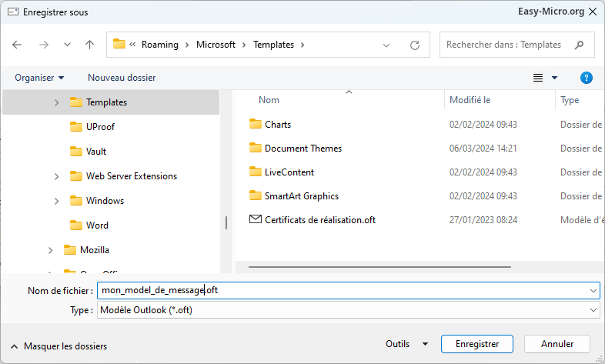Select Web Server Extensions in tree
Viewport: 605px width, 364px height.
(132, 176)
